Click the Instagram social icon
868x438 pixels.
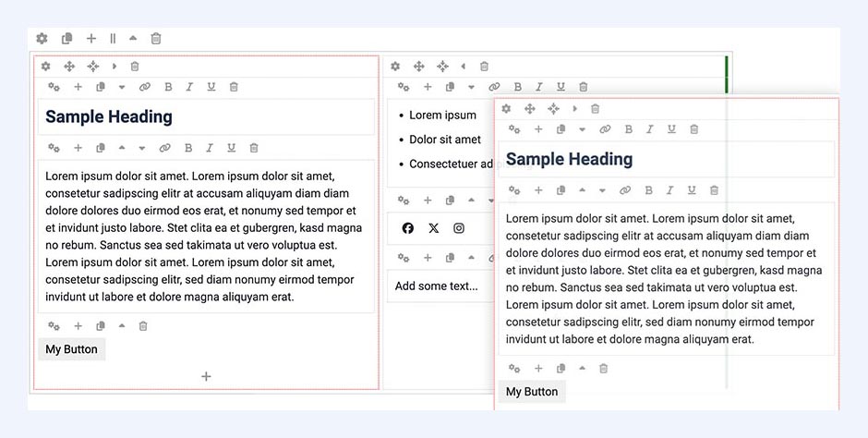[459, 228]
